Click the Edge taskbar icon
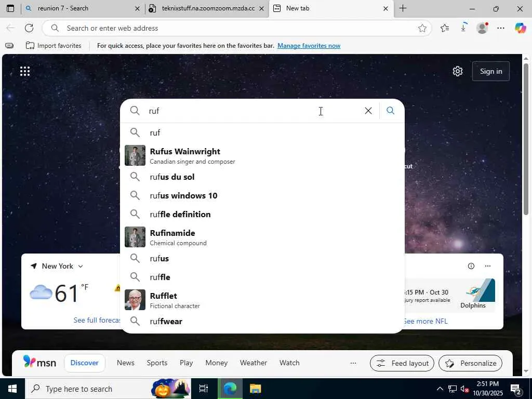This screenshot has height=399, width=532. tap(230, 389)
